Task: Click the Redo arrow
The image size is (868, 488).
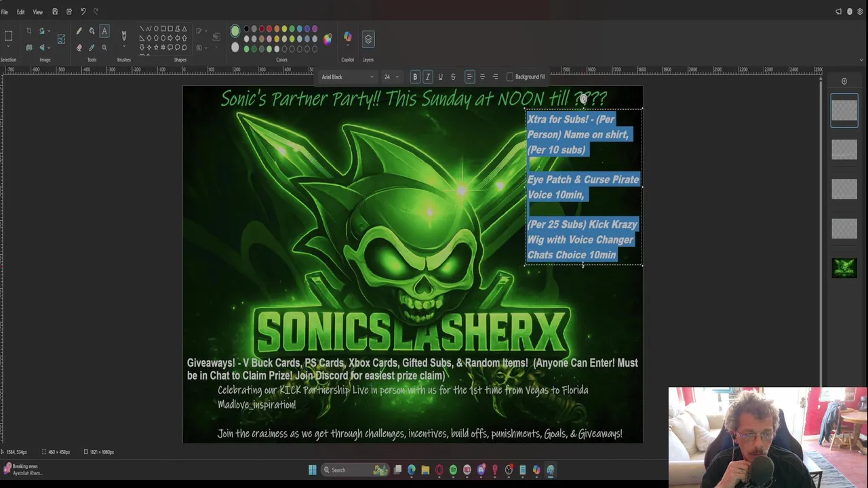Action: [x=96, y=12]
